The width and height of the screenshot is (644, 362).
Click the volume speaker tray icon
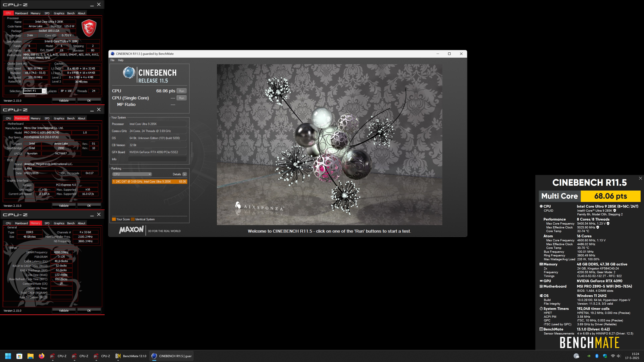(x=619, y=356)
